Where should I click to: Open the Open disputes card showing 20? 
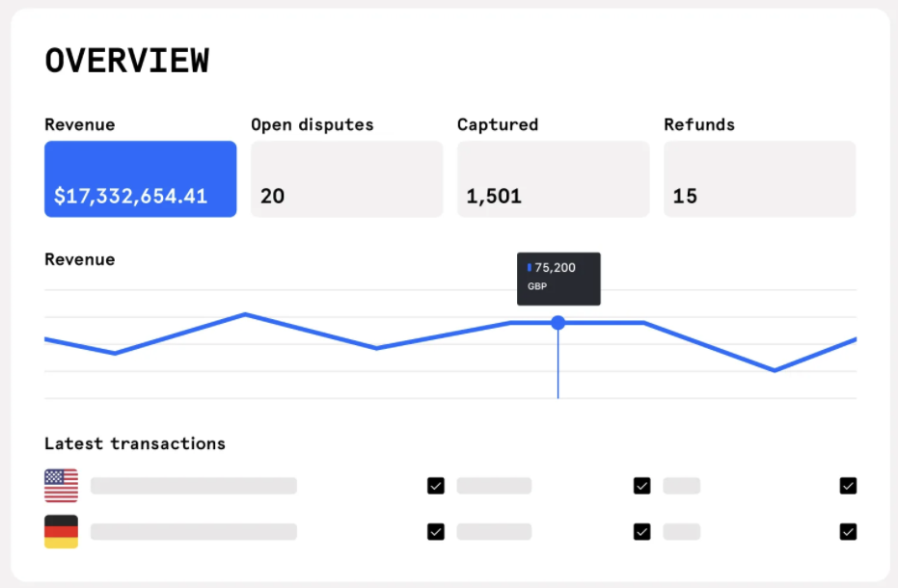pos(346,178)
